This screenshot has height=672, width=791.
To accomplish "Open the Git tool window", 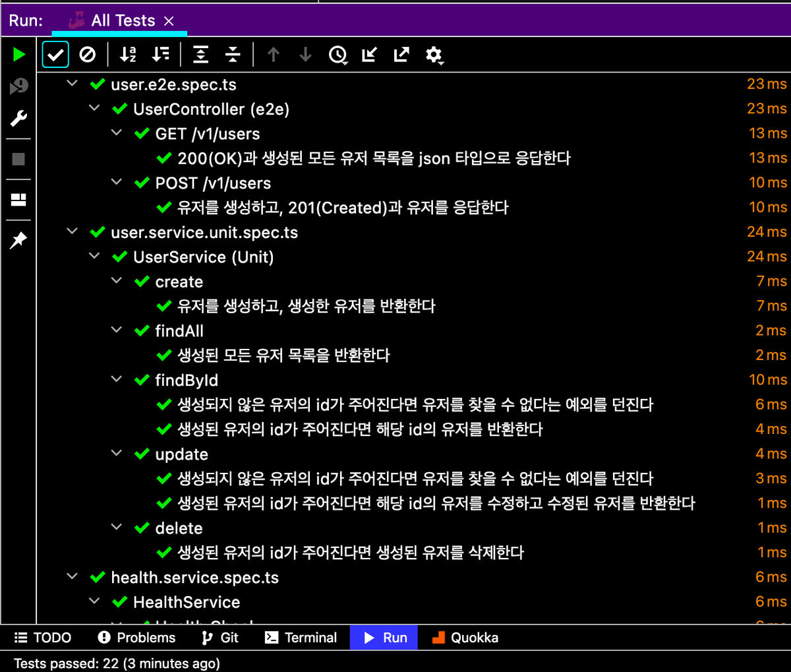I will (x=220, y=638).
